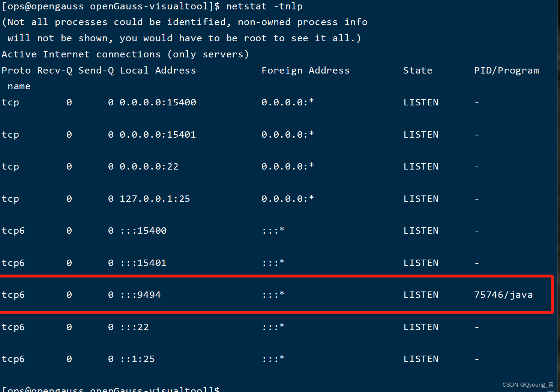Click the PID/Program name header

coord(506,70)
